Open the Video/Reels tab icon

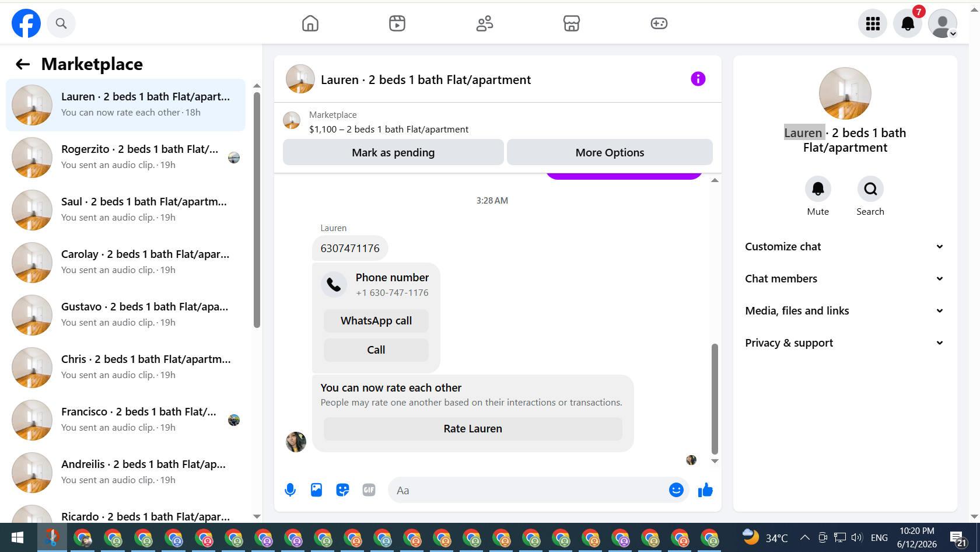point(397,23)
